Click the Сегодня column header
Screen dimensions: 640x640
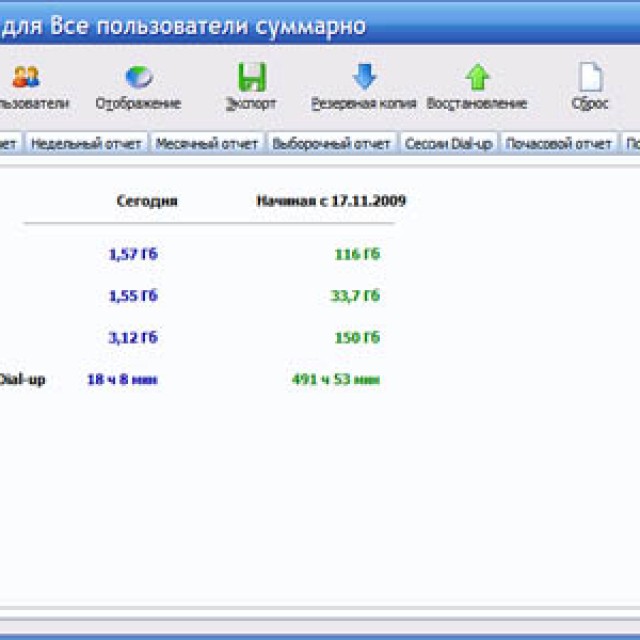147,201
